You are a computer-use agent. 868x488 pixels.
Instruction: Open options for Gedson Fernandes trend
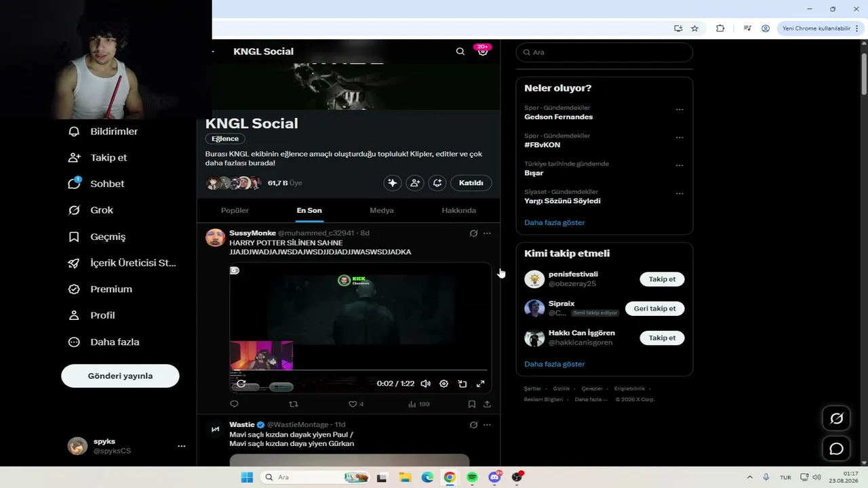click(x=679, y=110)
